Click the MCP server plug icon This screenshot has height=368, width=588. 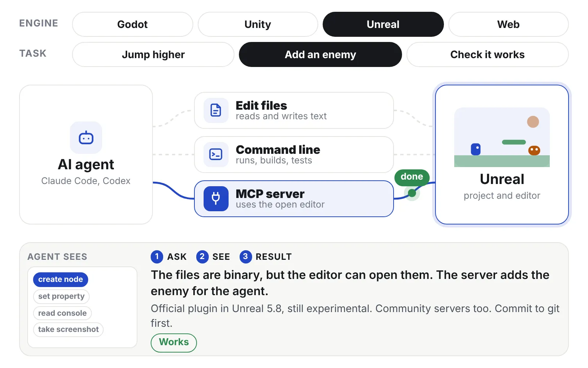click(x=216, y=199)
